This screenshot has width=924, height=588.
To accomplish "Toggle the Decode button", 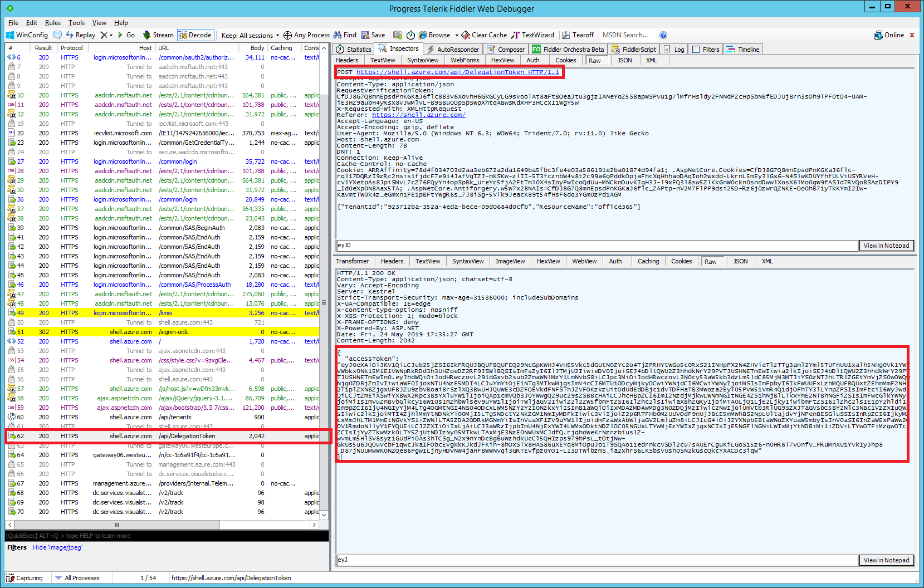I will (x=195, y=35).
